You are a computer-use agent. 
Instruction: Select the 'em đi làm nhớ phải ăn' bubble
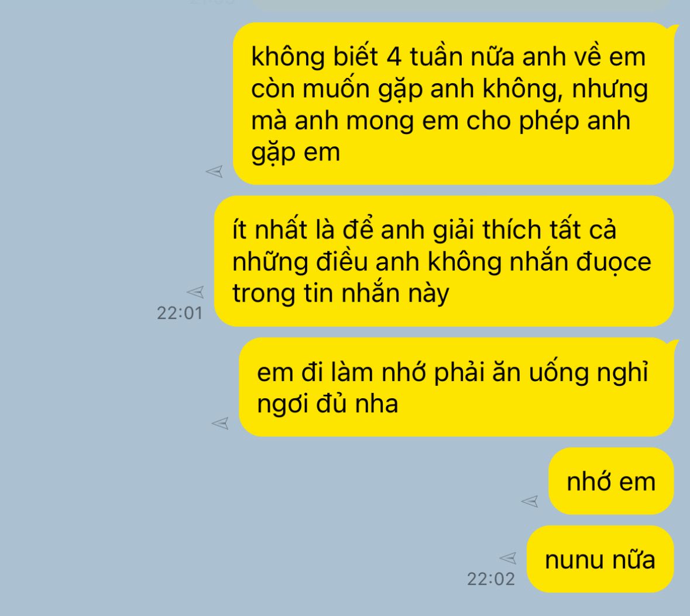click(x=456, y=387)
